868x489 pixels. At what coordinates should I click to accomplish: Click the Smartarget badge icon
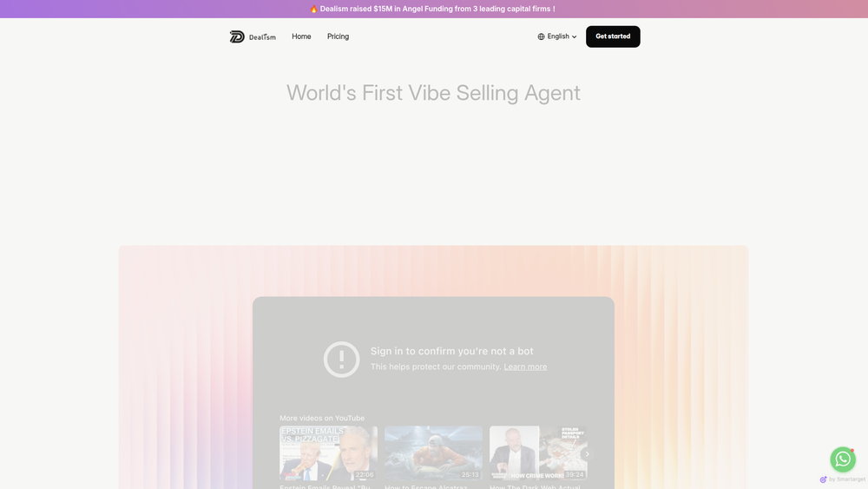[823, 479]
